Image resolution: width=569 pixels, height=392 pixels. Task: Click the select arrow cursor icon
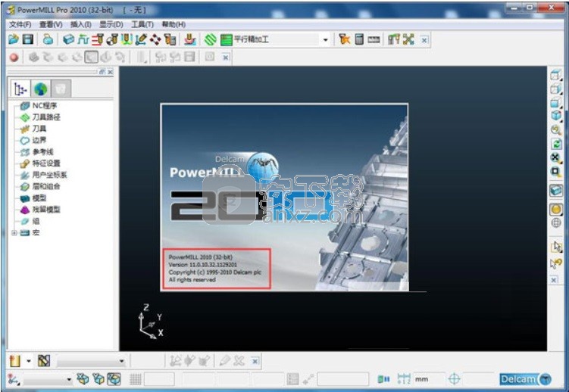[556, 247]
